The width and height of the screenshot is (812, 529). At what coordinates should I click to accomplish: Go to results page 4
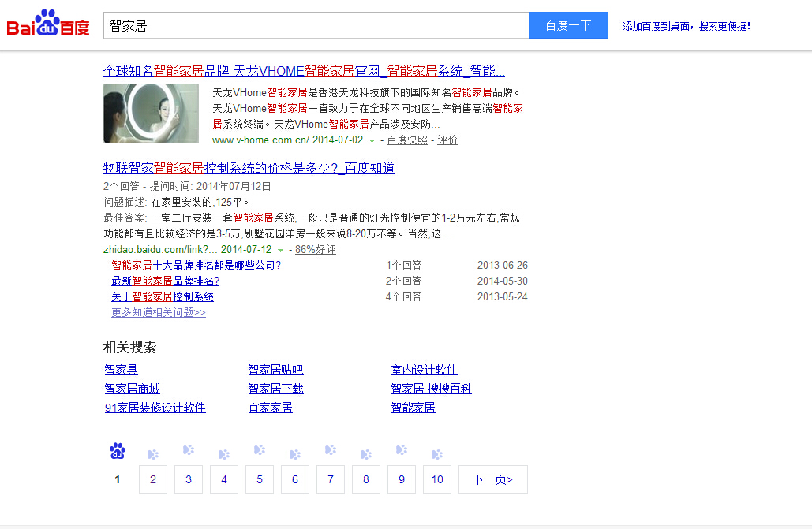[224, 479]
